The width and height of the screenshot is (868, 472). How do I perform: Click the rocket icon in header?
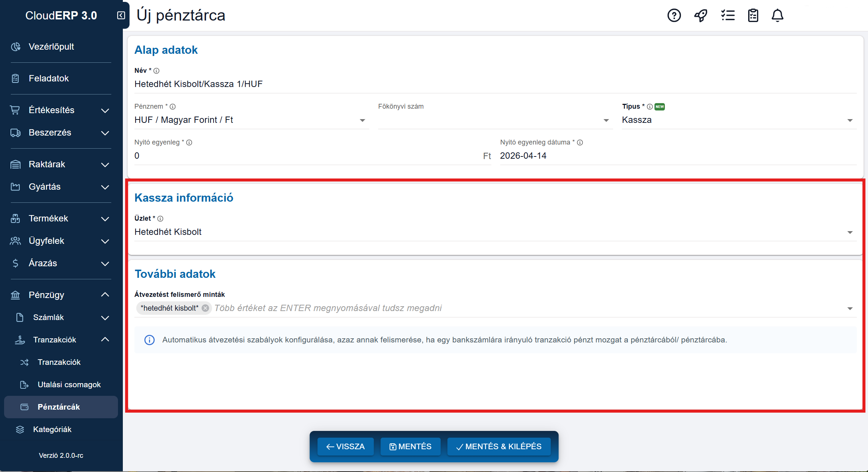pos(701,16)
